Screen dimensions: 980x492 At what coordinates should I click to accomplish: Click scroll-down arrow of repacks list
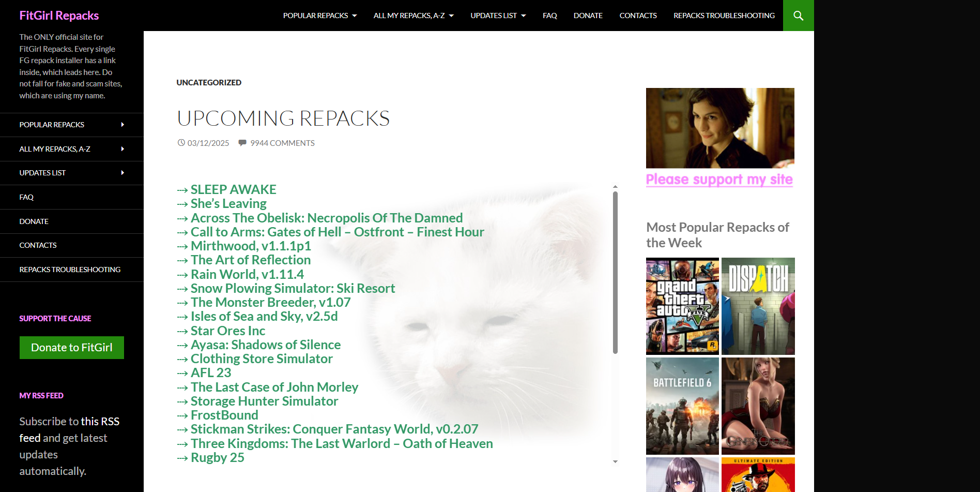[x=615, y=461]
